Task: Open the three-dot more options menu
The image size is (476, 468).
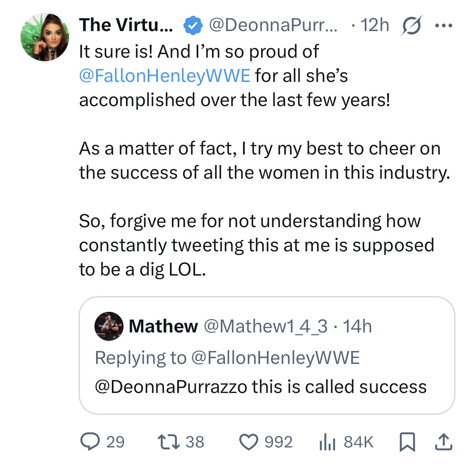Action: coord(444,26)
